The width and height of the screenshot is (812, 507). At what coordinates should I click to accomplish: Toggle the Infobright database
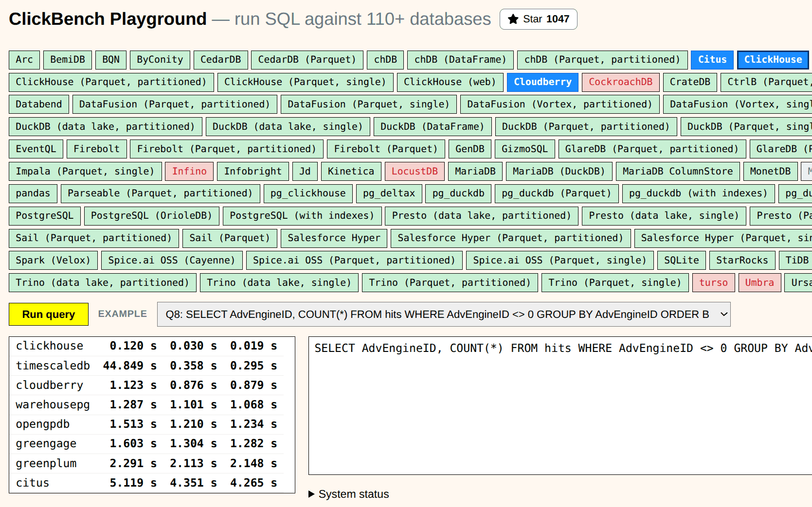253,171
